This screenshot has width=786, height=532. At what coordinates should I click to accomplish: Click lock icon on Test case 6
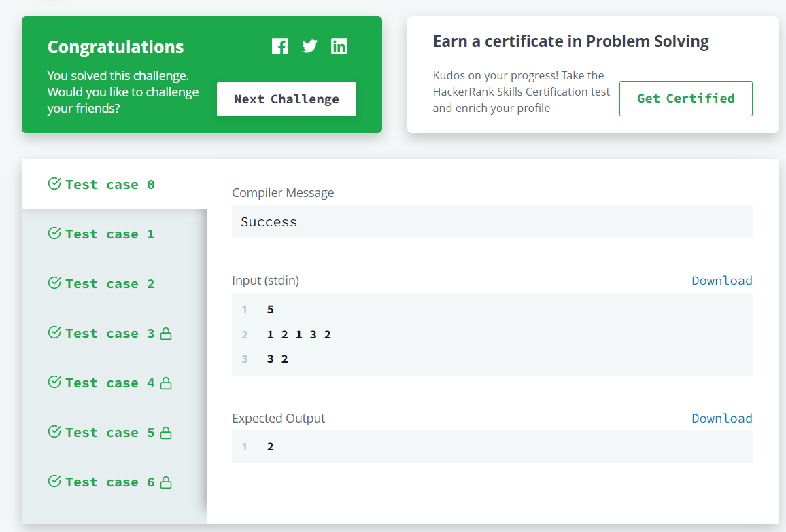[x=166, y=482]
